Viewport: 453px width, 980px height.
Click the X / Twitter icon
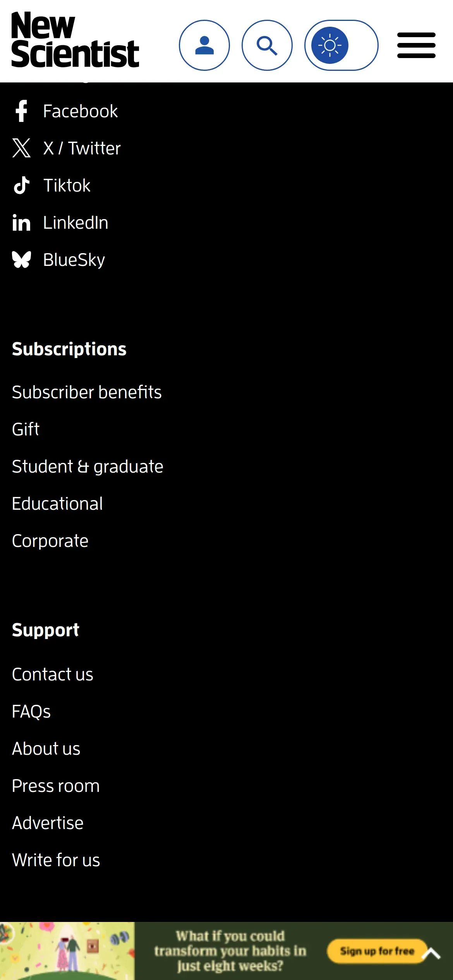[x=21, y=148]
